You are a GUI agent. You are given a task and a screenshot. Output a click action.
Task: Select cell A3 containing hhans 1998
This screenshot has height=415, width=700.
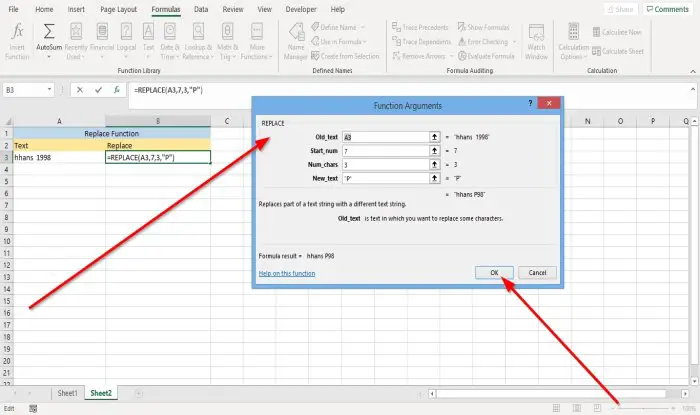(x=59, y=158)
